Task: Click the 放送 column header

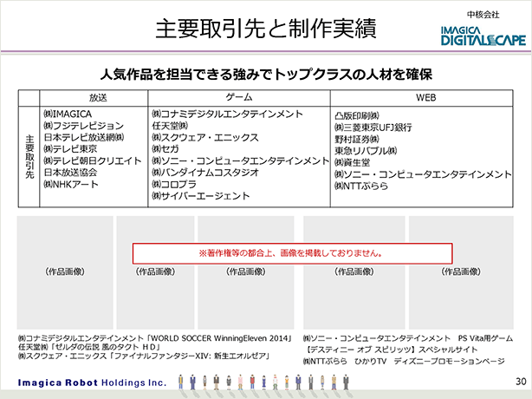Action: click(x=99, y=98)
